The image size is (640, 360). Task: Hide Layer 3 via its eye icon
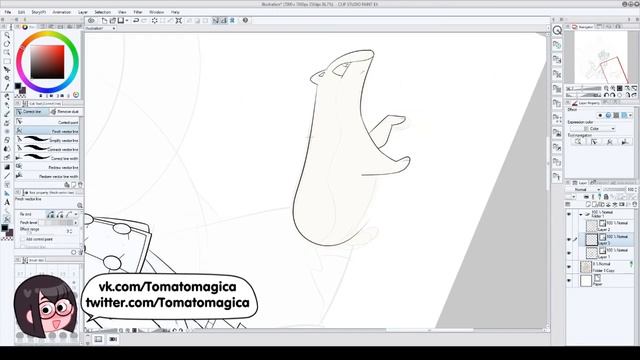(x=569, y=240)
